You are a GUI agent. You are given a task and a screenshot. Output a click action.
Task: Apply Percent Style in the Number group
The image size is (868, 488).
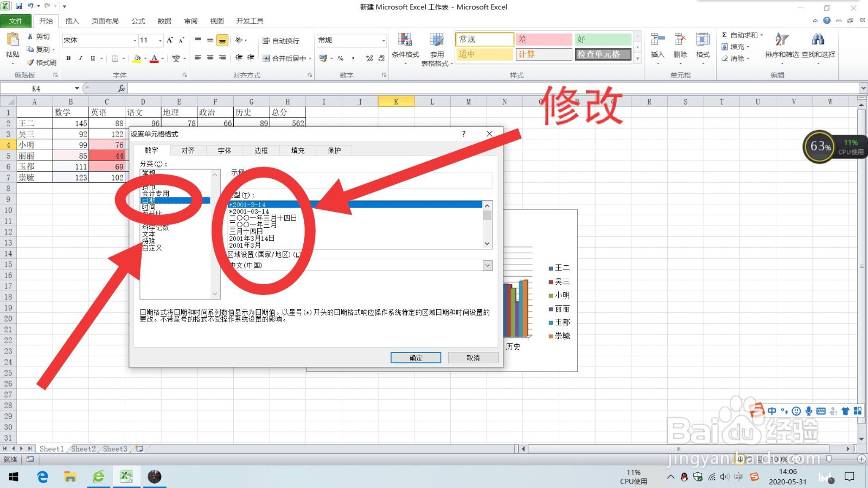340,58
